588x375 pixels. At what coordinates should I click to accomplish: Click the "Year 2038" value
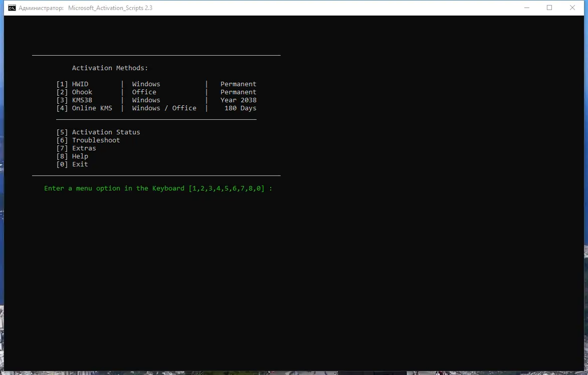[238, 100]
